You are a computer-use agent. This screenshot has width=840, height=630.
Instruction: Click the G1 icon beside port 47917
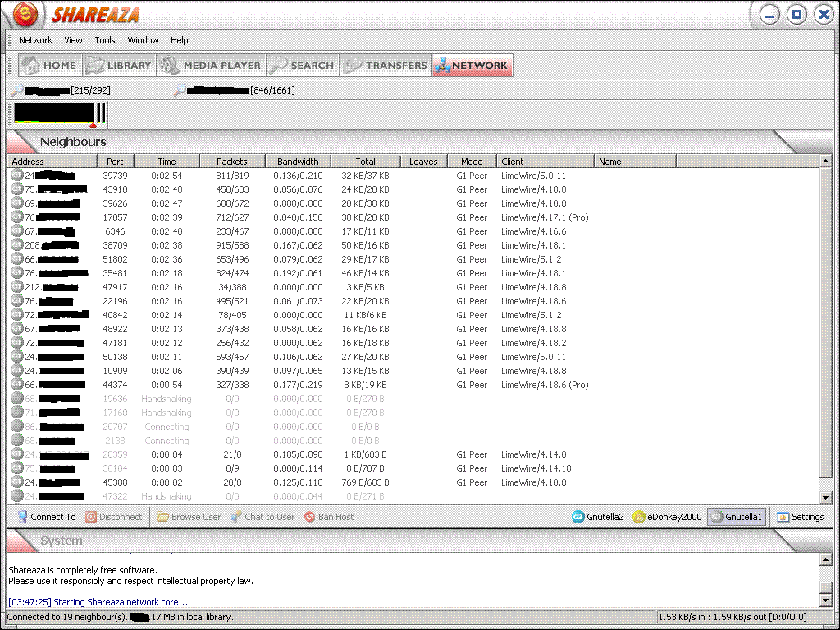[17, 286]
